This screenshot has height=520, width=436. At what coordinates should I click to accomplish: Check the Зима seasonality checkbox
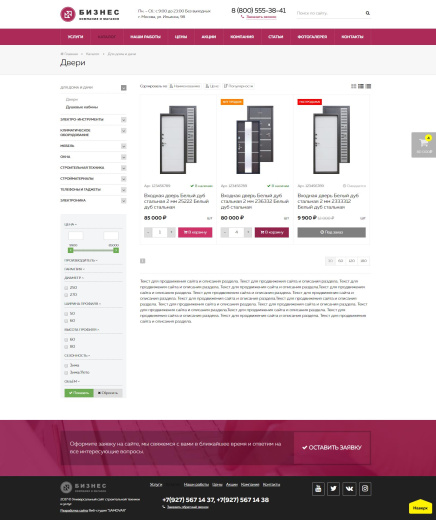click(x=66, y=366)
